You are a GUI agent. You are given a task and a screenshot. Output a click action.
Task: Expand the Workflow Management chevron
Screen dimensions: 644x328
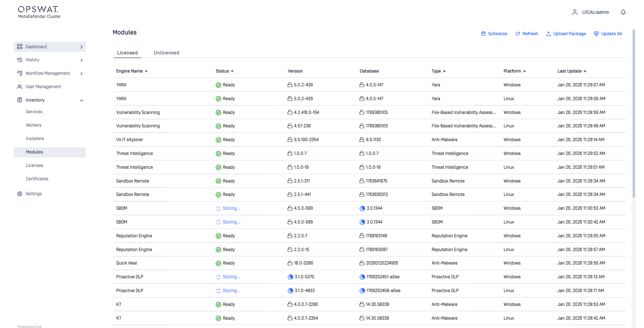[x=81, y=74]
